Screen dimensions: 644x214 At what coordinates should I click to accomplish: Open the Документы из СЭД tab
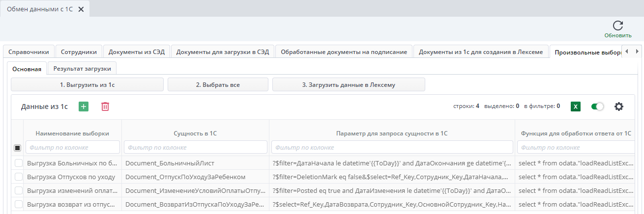pos(137,52)
